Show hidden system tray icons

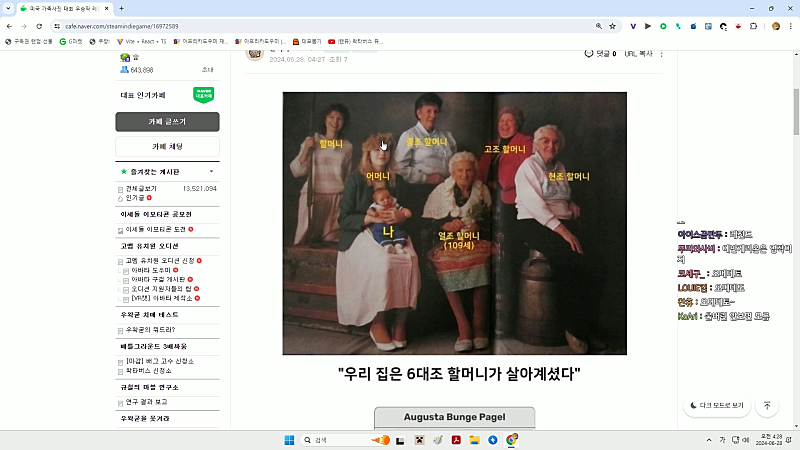(706, 440)
